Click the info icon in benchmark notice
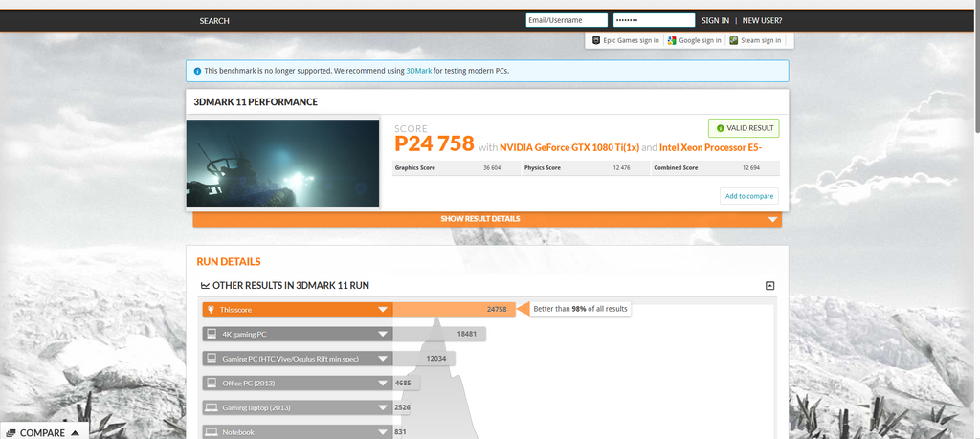The height and width of the screenshot is (439, 980). (x=197, y=71)
